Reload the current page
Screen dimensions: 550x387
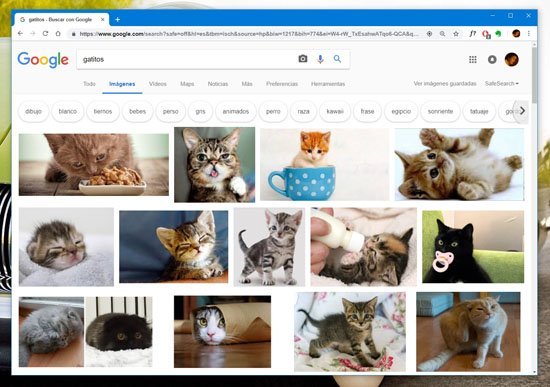point(45,34)
